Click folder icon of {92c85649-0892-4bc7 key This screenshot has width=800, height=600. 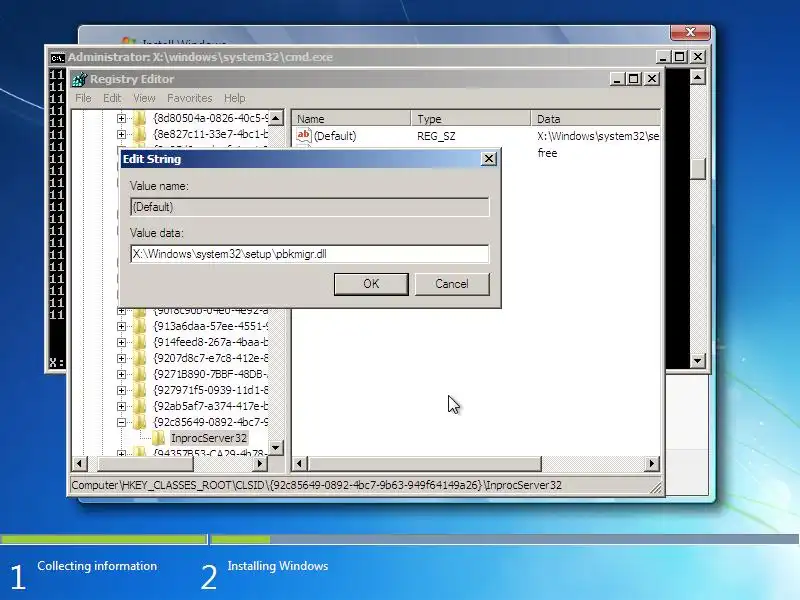coord(140,422)
